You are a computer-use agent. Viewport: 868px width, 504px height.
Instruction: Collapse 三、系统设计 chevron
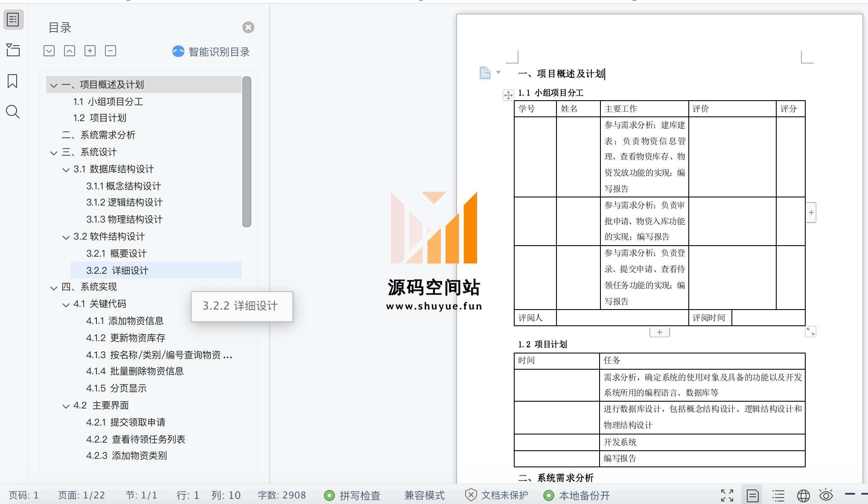53,152
